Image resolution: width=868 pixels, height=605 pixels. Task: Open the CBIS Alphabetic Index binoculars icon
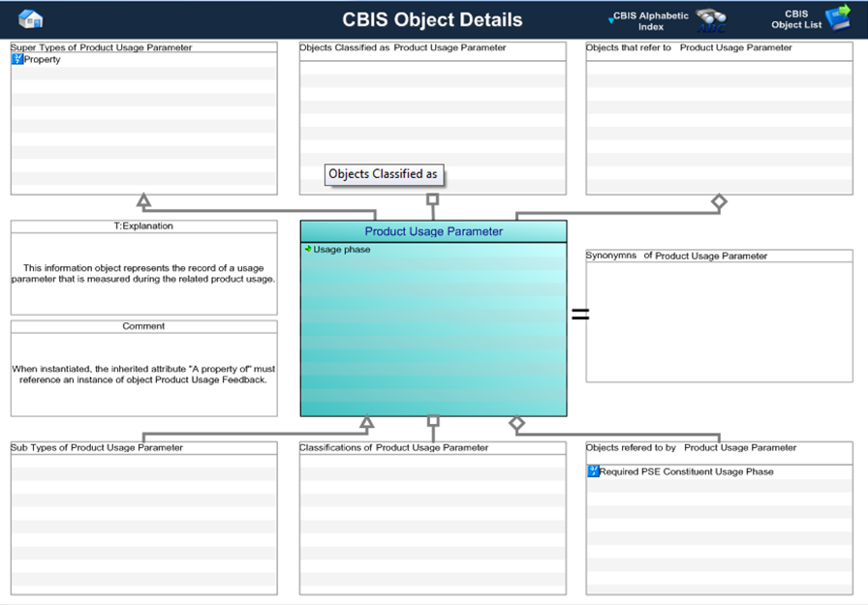pos(711,20)
